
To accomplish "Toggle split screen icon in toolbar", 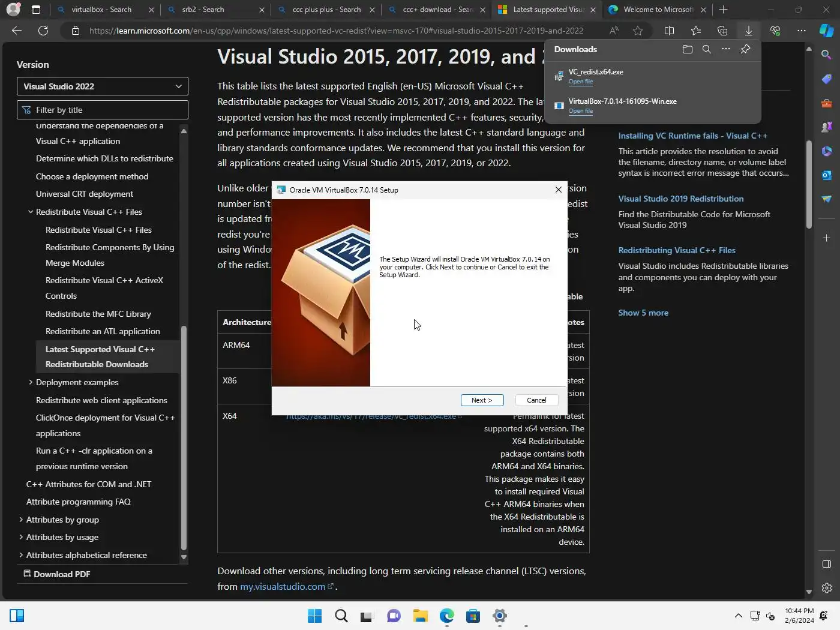I will coord(670,31).
